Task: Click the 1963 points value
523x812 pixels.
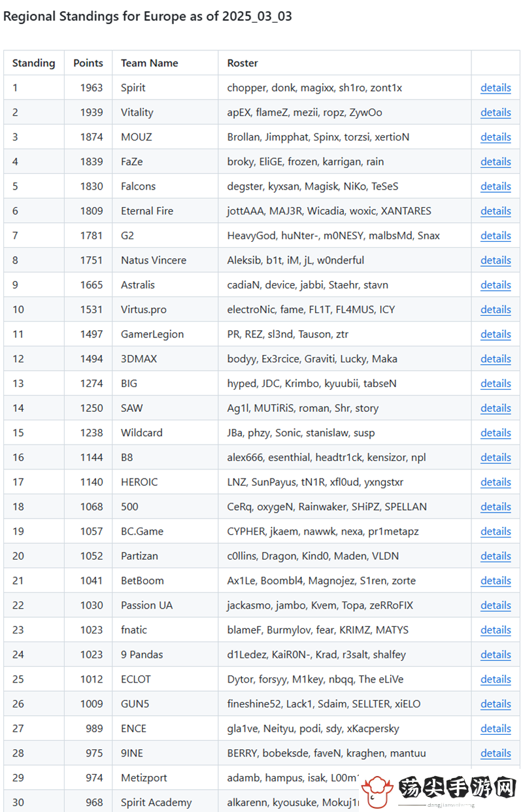Action: click(92, 88)
